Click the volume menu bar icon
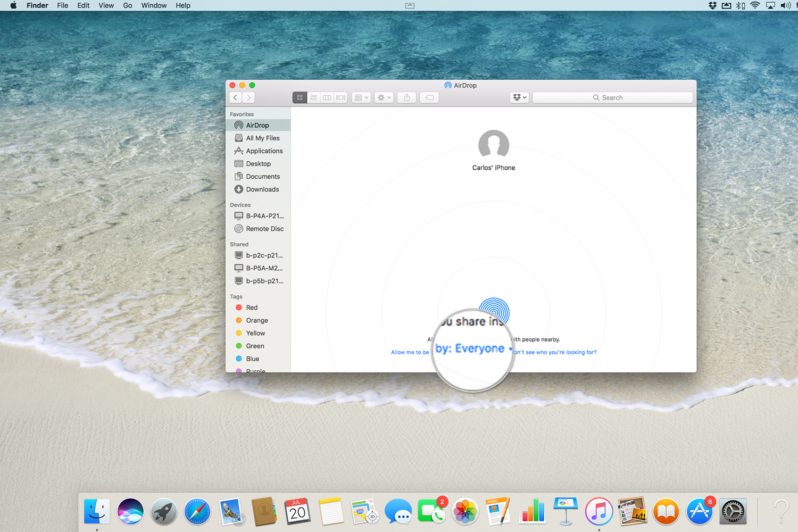This screenshot has height=532, width=798. click(x=785, y=5)
